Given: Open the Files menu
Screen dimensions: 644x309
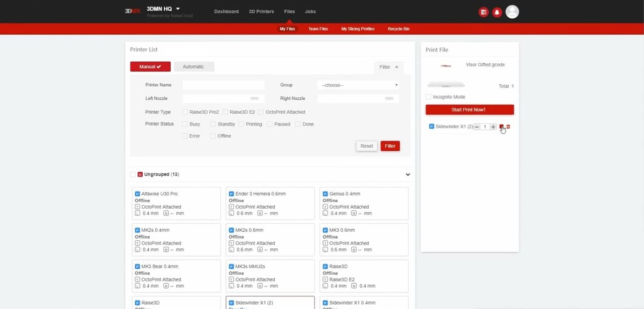Looking at the screenshot, I should point(289,11).
